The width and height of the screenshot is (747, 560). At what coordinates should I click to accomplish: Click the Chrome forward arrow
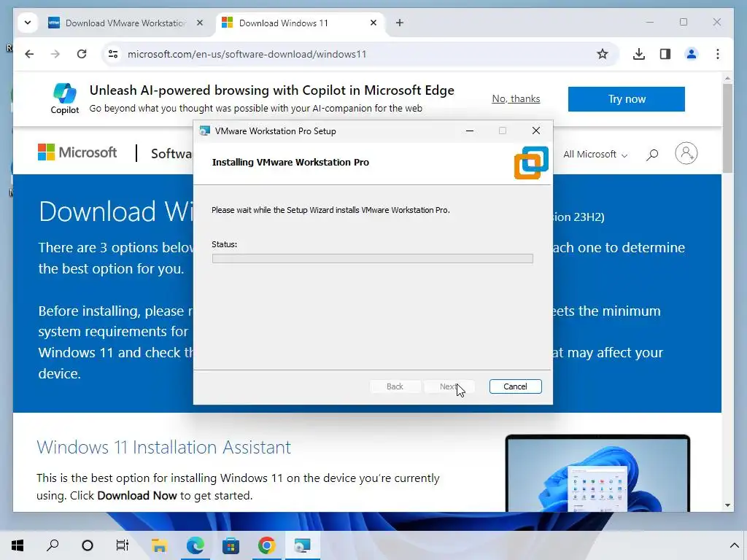click(x=55, y=54)
